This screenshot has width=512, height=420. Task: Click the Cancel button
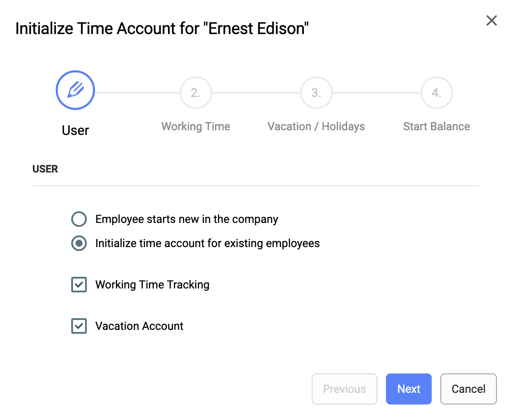(468, 389)
